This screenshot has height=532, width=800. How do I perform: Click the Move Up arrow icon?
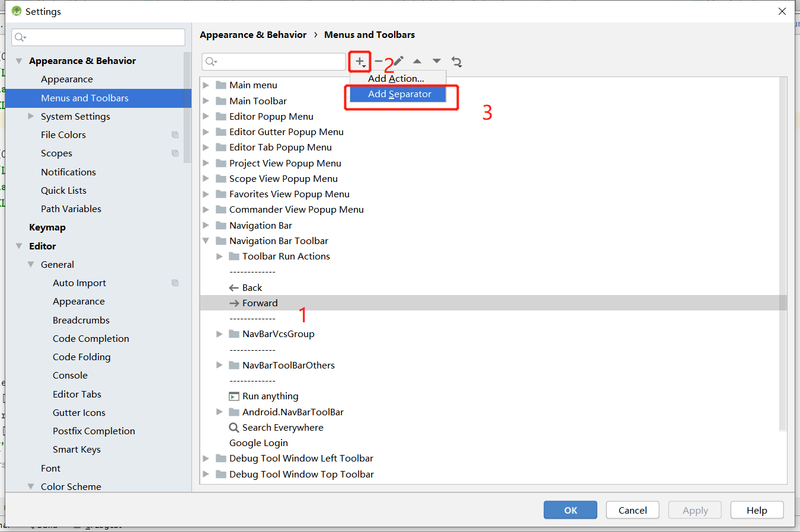417,62
